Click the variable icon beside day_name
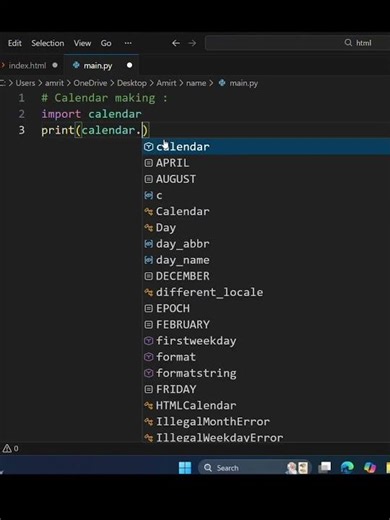Image resolution: width=390 pixels, height=520 pixels. (149, 260)
